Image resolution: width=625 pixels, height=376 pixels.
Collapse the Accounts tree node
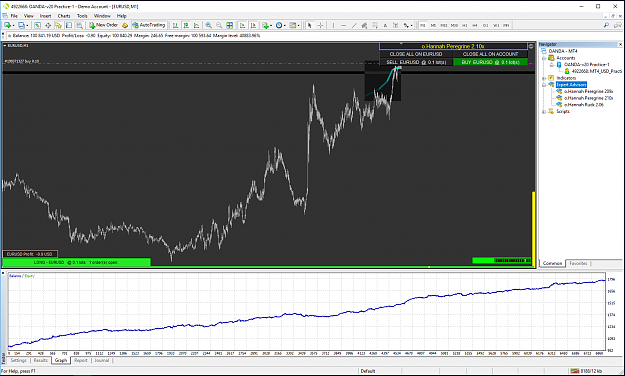pos(544,58)
